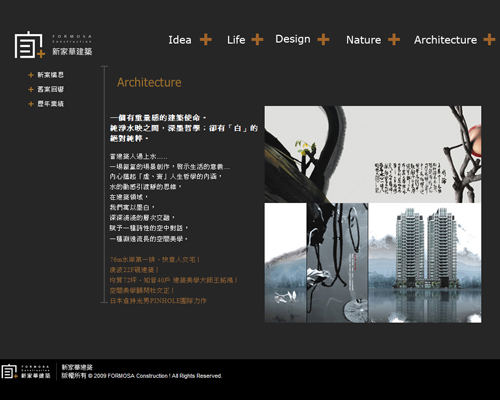Click the orange plus beside Idea
500x400 pixels.
(206, 39)
